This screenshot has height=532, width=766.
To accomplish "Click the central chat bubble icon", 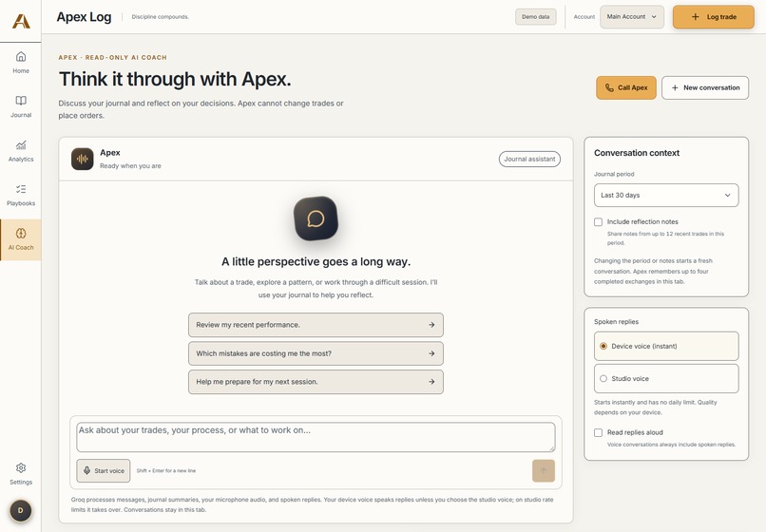I will click(x=316, y=218).
